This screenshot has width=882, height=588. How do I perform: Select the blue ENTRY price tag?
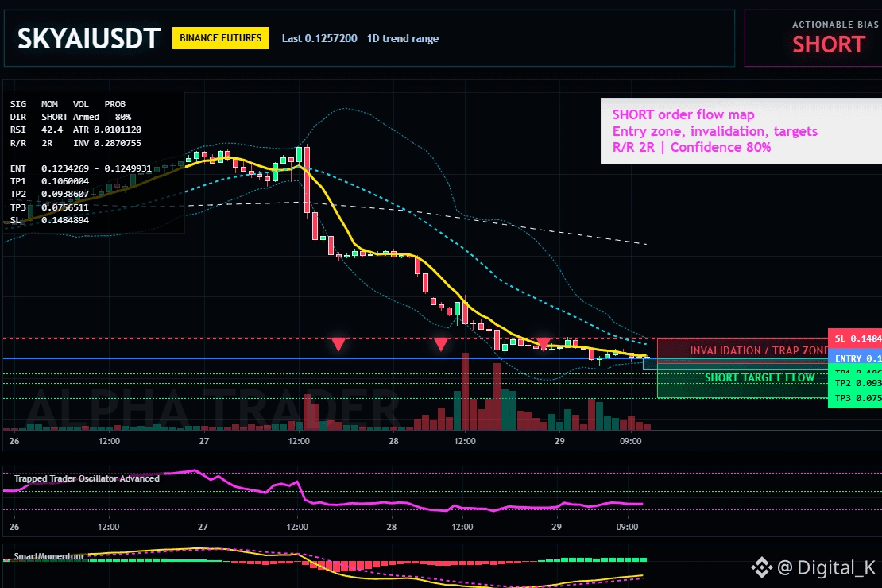point(855,358)
